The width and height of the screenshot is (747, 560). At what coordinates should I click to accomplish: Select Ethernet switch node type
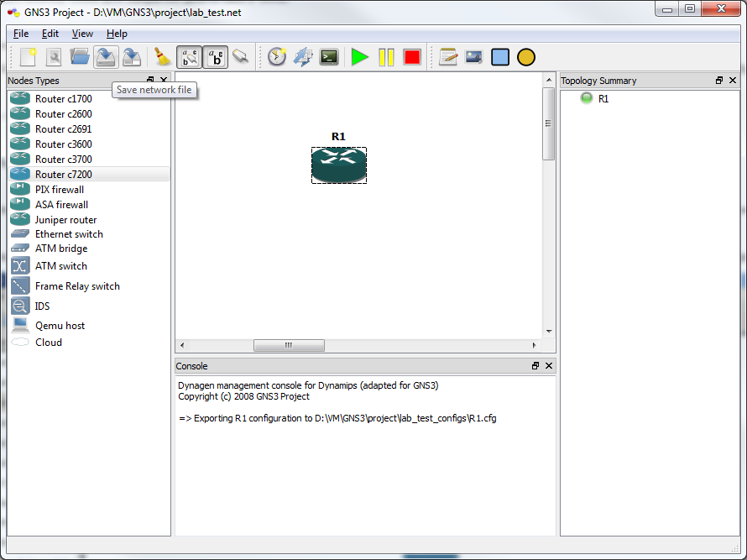[89, 234]
